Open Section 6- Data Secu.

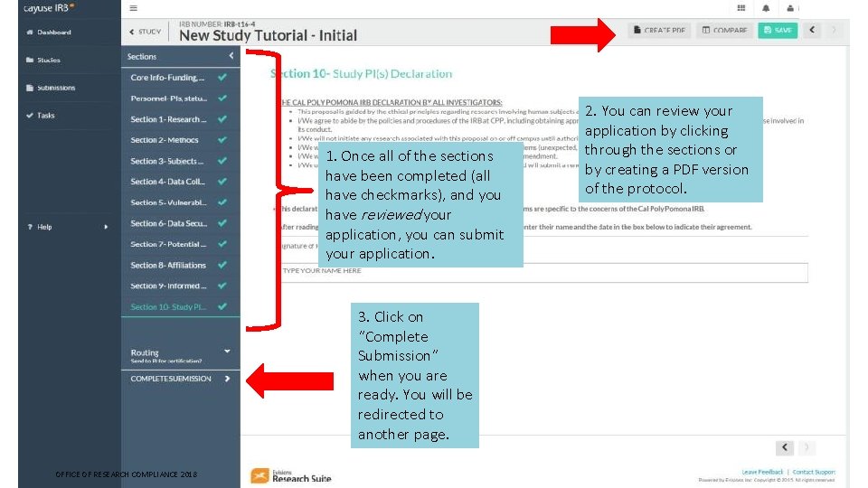[181, 223]
